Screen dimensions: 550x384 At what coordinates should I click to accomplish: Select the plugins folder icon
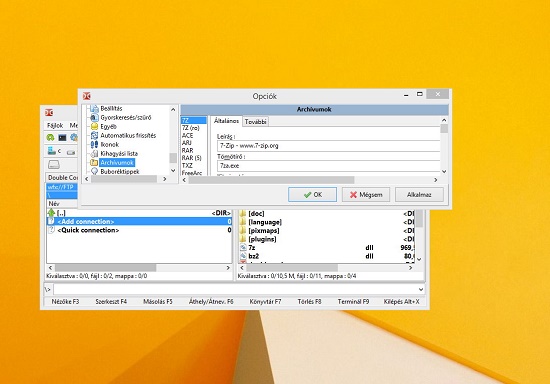[243, 239]
